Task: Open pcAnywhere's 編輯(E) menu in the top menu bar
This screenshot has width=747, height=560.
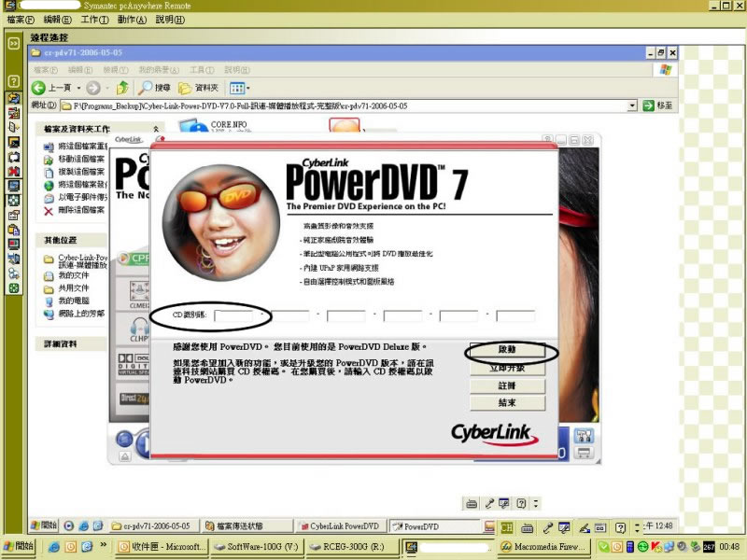Action: (57, 20)
